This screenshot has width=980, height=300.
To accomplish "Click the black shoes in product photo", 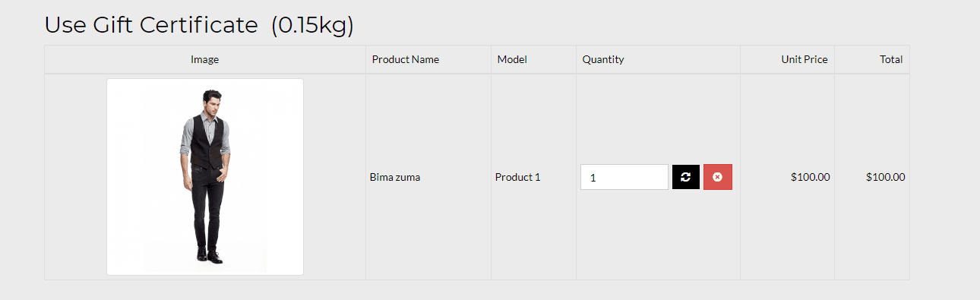I will pyautogui.click(x=209, y=256).
